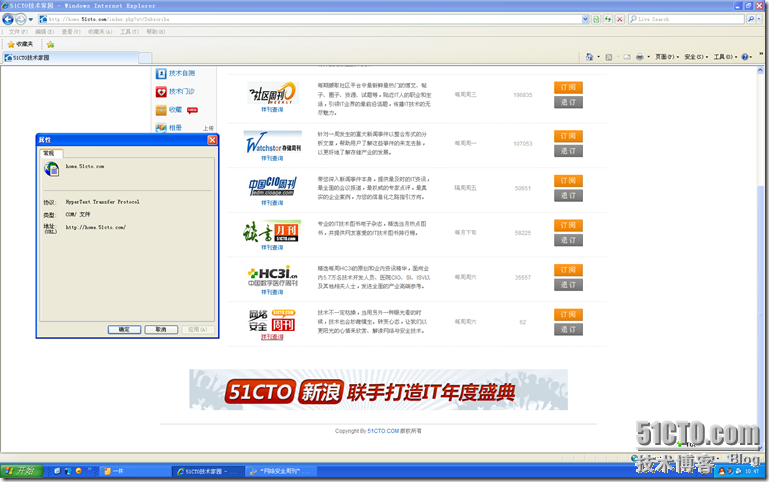
Task: Open 样刊查询 link under 网络安全周刊
Action: tap(272, 337)
